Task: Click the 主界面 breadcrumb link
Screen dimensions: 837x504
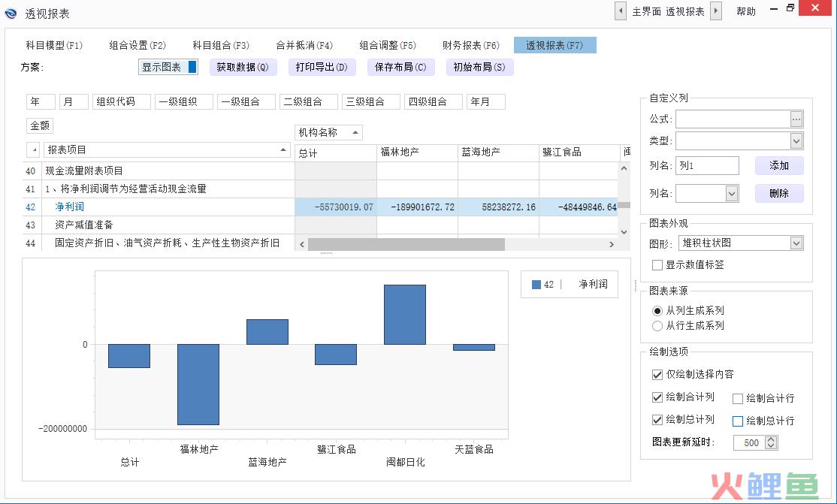Action: tap(646, 12)
